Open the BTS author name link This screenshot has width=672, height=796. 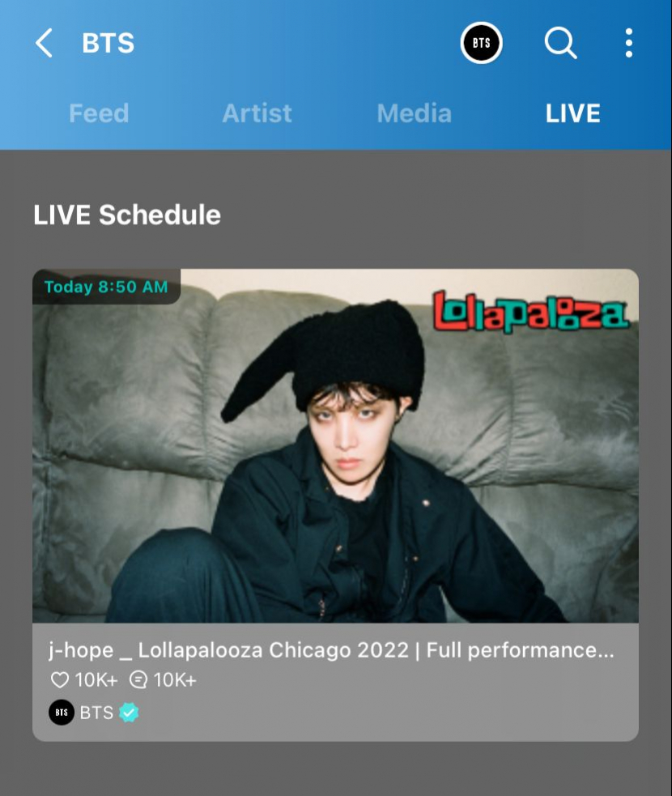(96, 713)
